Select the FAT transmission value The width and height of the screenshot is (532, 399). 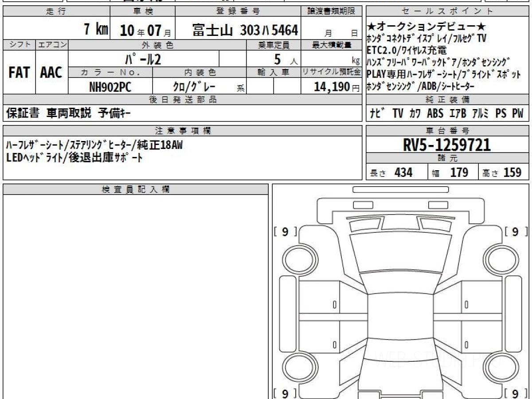19,73
